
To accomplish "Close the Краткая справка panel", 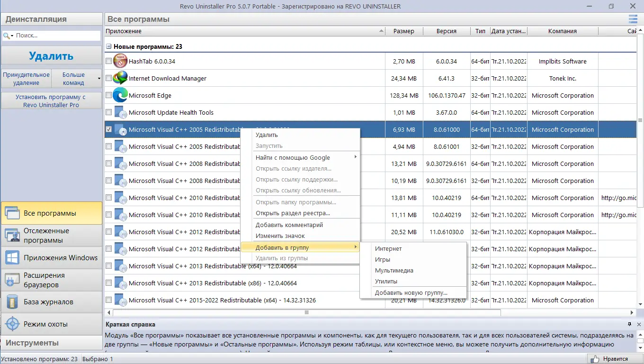I will click(639, 324).
